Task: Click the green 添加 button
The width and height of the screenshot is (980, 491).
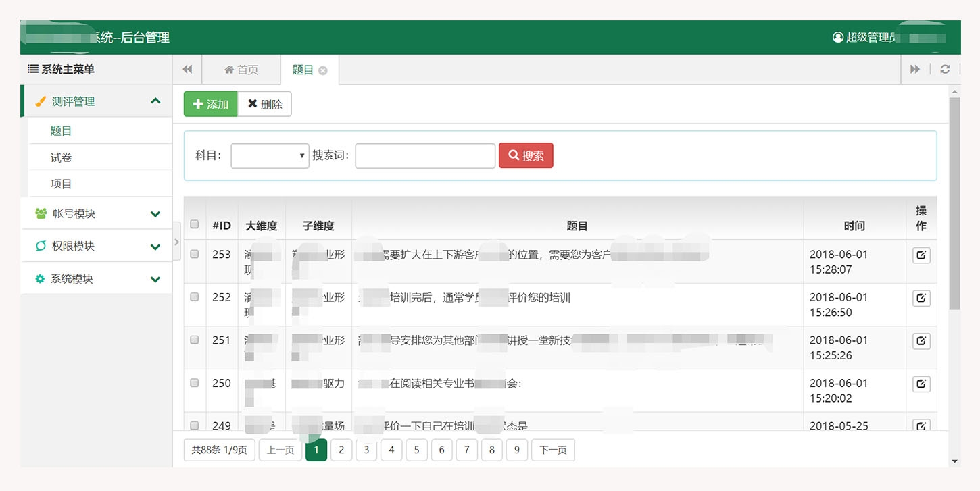Action: pos(211,104)
